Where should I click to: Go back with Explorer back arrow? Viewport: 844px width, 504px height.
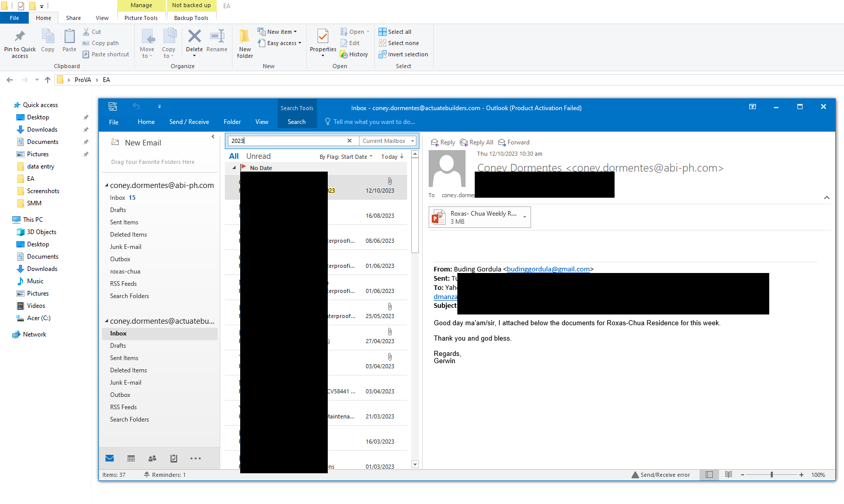(x=10, y=80)
